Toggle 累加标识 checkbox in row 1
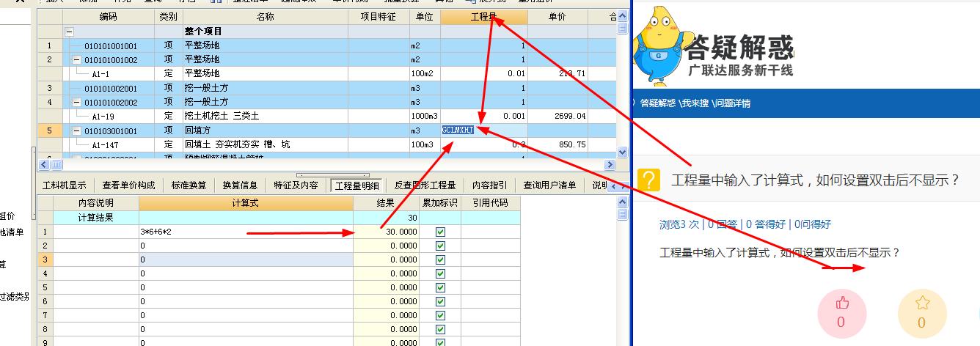This screenshot has width=980, height=346. pyautogui.click(x=440, y=232)
